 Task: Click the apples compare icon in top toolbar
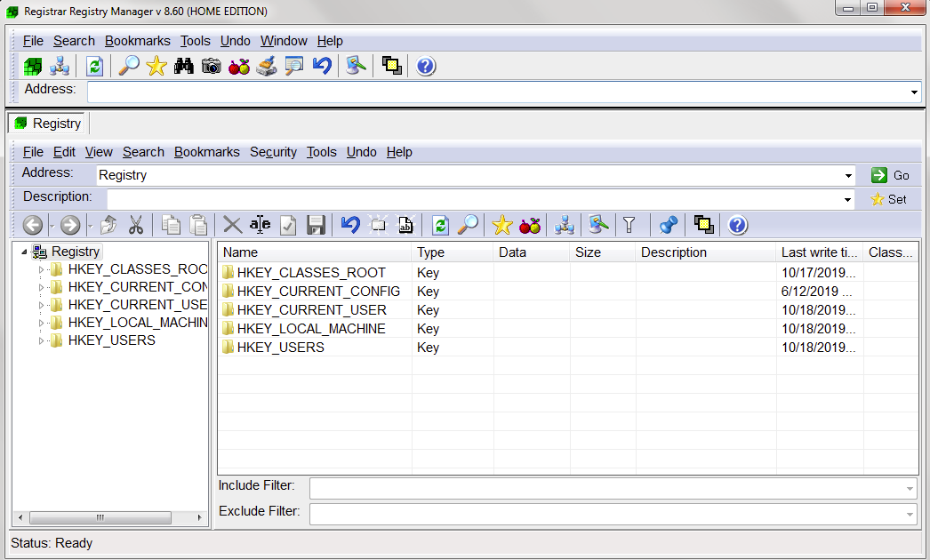point(239,66)
